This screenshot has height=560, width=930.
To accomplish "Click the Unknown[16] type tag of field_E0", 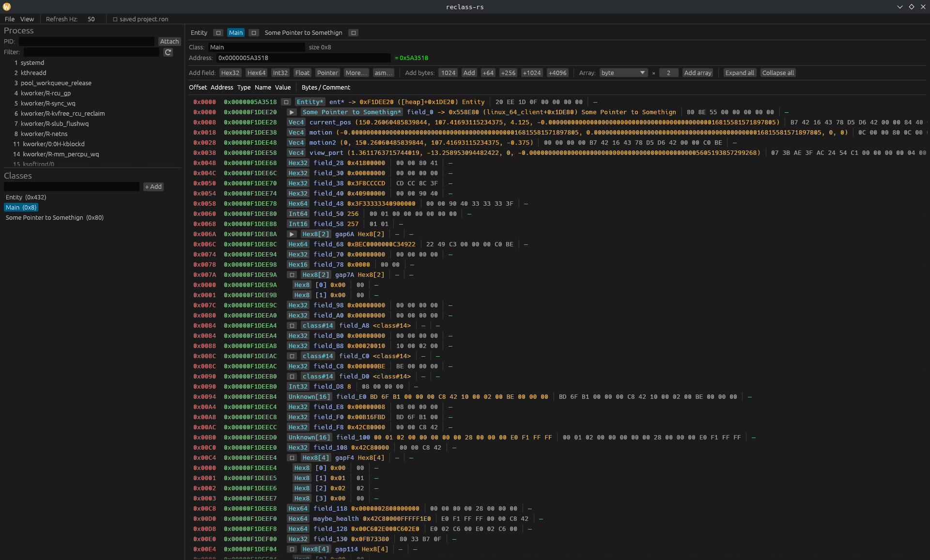I will click(x=309, y=397).
